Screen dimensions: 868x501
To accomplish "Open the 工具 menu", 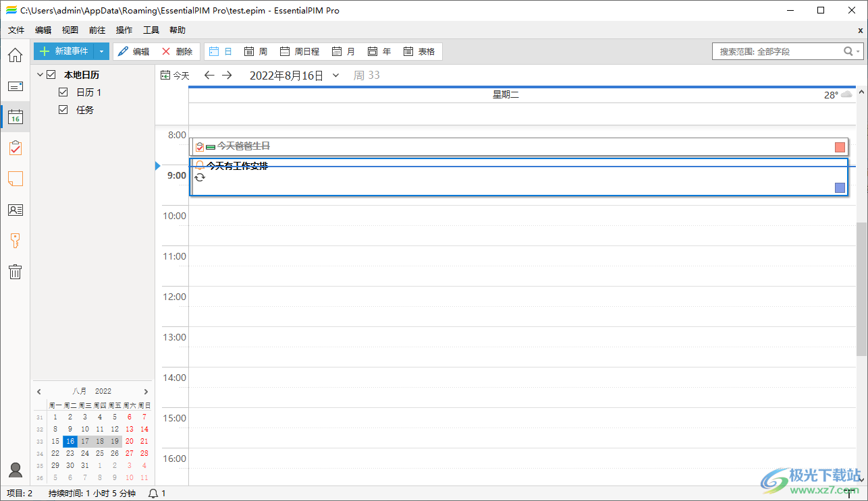I will tap(151, 30).
